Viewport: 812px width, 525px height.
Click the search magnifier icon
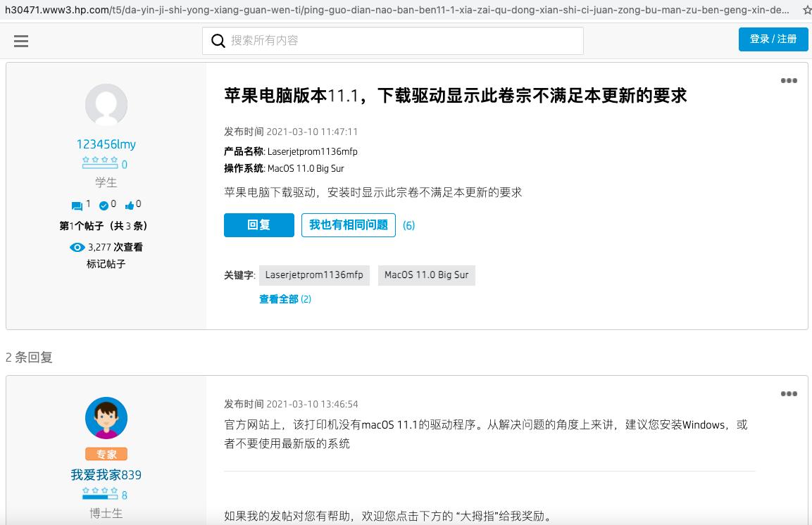218,41
